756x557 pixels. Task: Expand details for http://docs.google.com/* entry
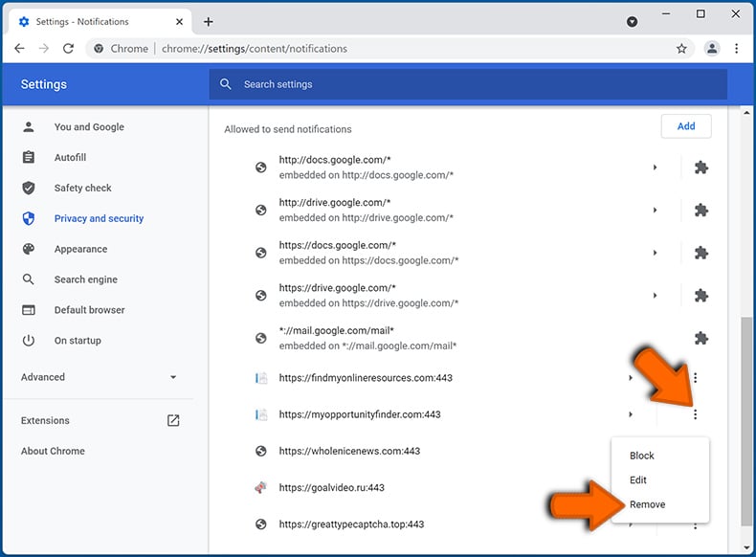tap(655, 167)
